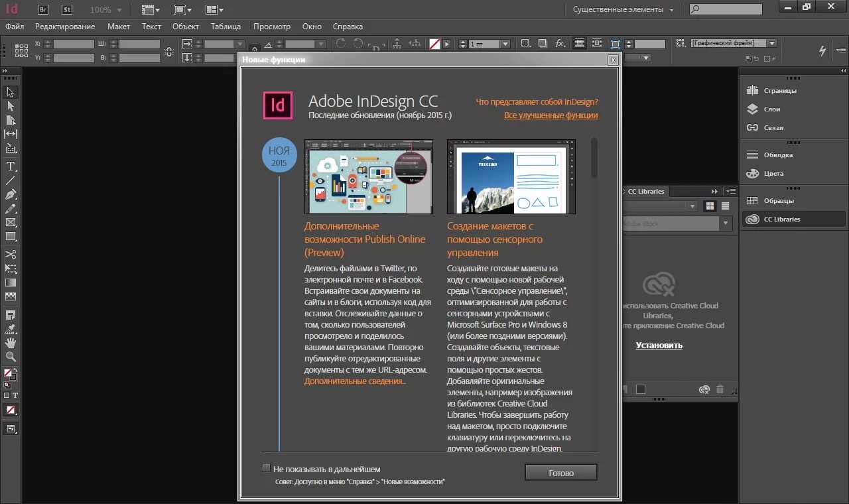
Task: Collapse the right panel dock
Action: tap(843, 70)
